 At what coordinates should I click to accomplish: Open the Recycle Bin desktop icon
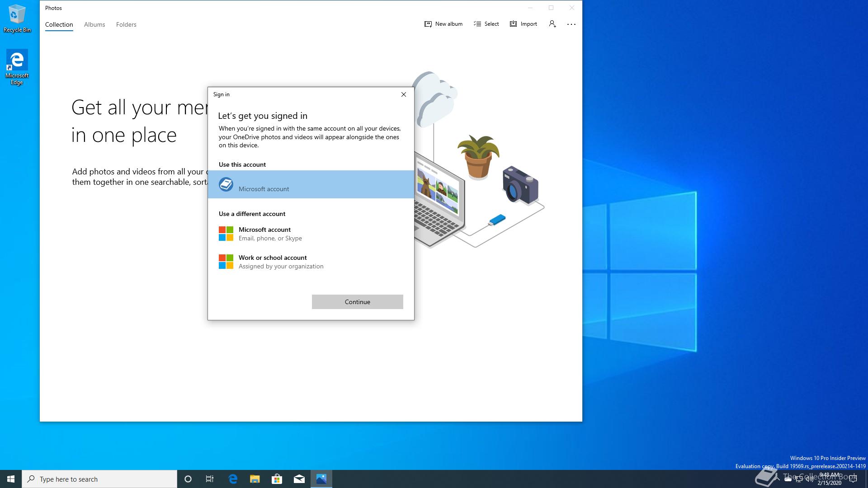17,19
